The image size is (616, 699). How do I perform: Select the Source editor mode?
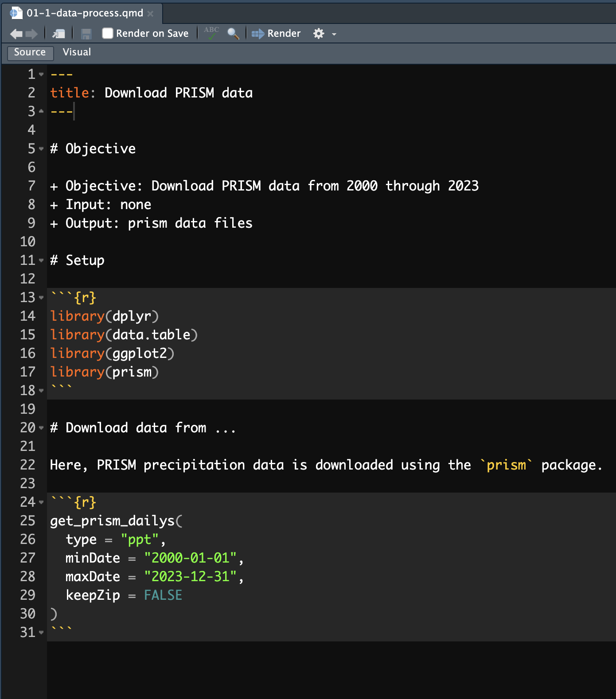click(30, 52)
